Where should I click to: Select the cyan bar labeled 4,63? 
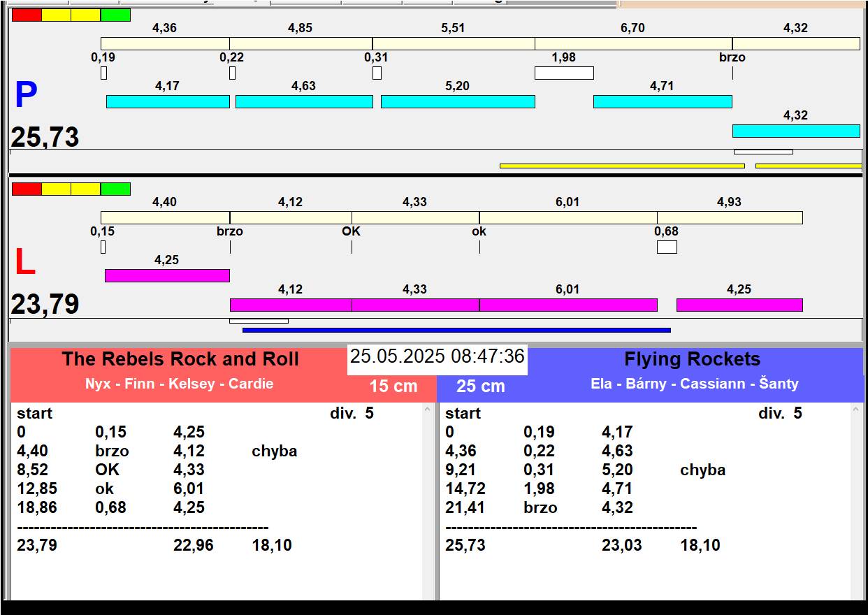[304, 101]
